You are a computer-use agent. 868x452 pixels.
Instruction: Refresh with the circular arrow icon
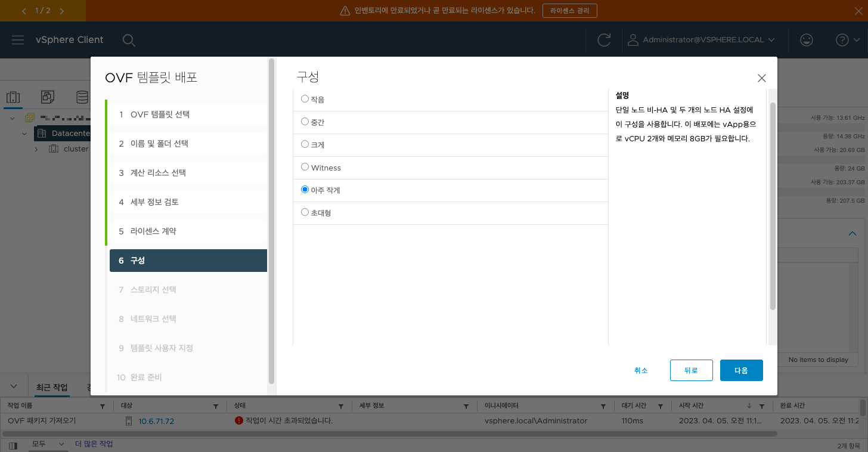tap(604, 40)
